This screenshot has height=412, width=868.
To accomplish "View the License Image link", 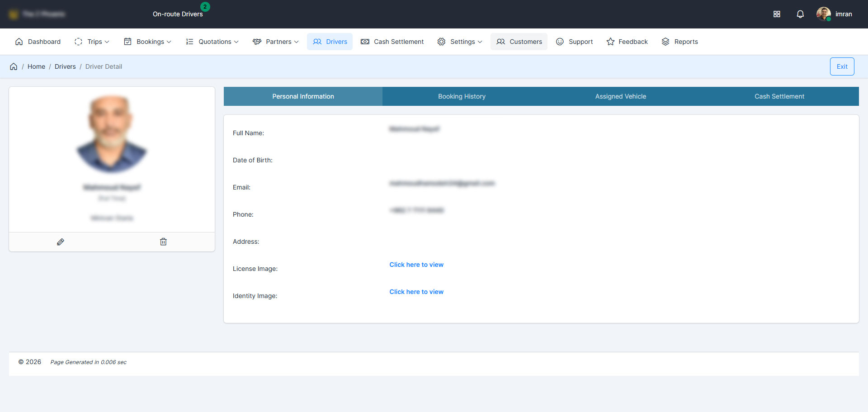I will pyautogui.click(x=416, y=265).
